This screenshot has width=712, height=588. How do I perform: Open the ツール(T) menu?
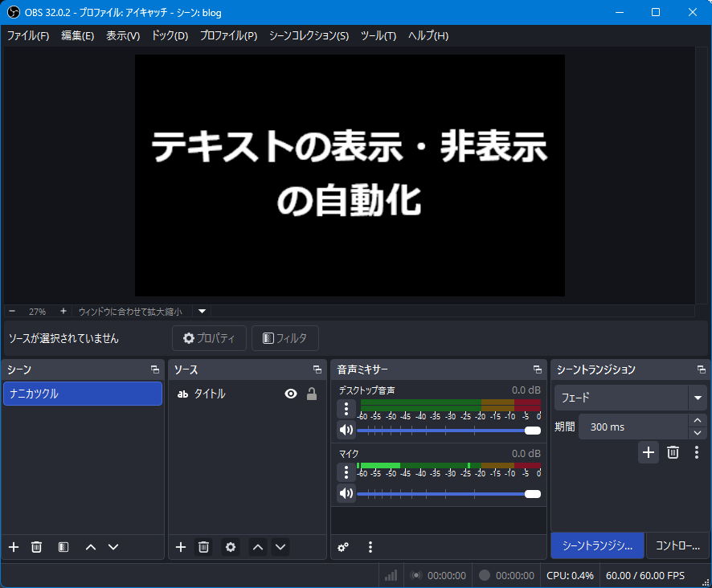(x=378, y=36)
